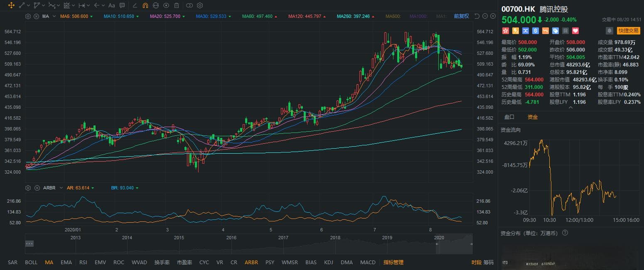Expand the MA indicator dropdown
Viewport: 644px width, 270px height.
54,17
